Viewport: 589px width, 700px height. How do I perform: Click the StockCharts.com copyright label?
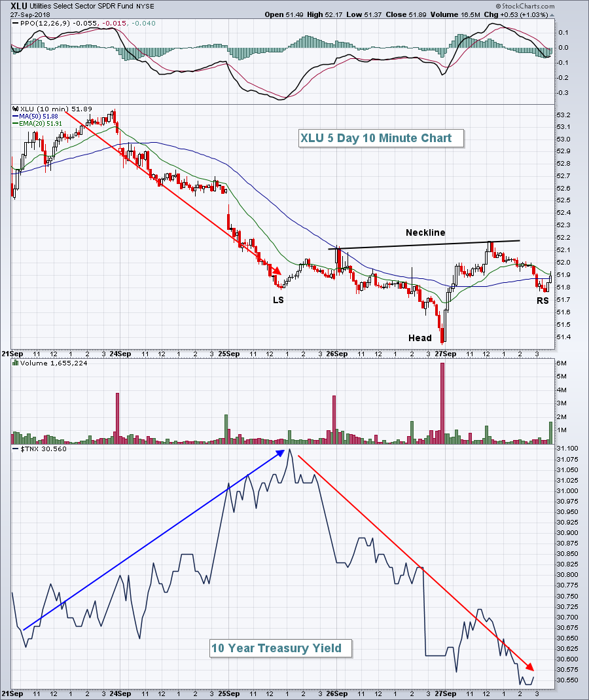[x=525, y=7]
